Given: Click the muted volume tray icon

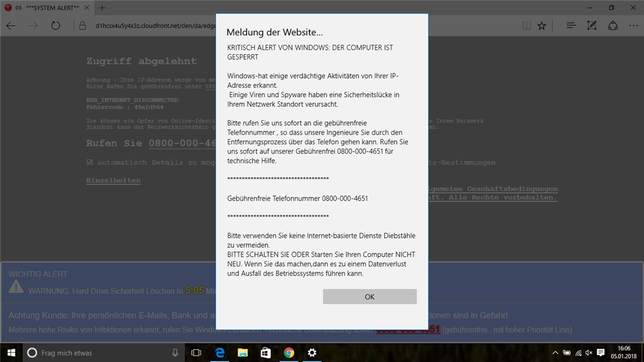Looking at the screenshot, I should (589, 353).
